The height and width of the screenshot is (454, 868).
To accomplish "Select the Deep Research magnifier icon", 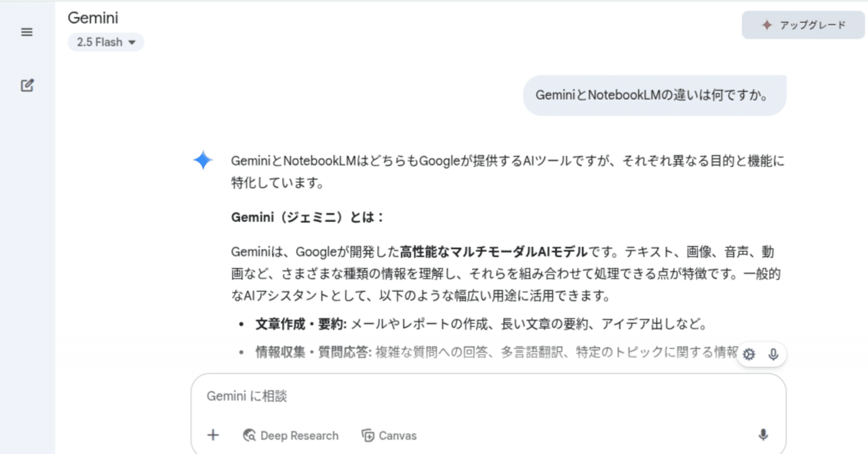I will pyautogui.click(x=249, y=435).
